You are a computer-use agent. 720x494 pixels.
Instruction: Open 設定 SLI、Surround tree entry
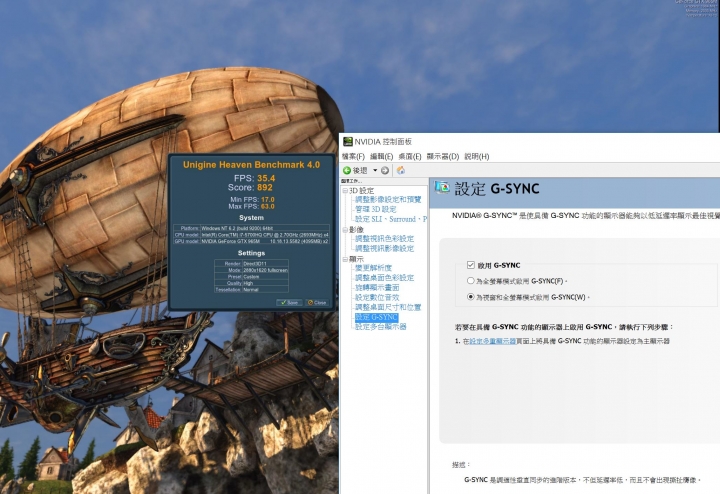(x=391, y=219)
